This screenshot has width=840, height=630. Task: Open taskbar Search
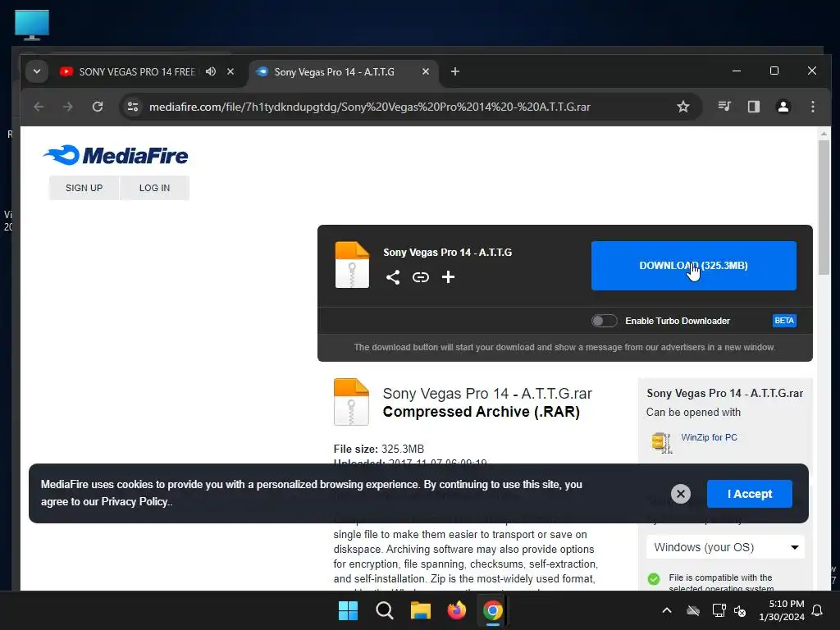pos(384,610)
